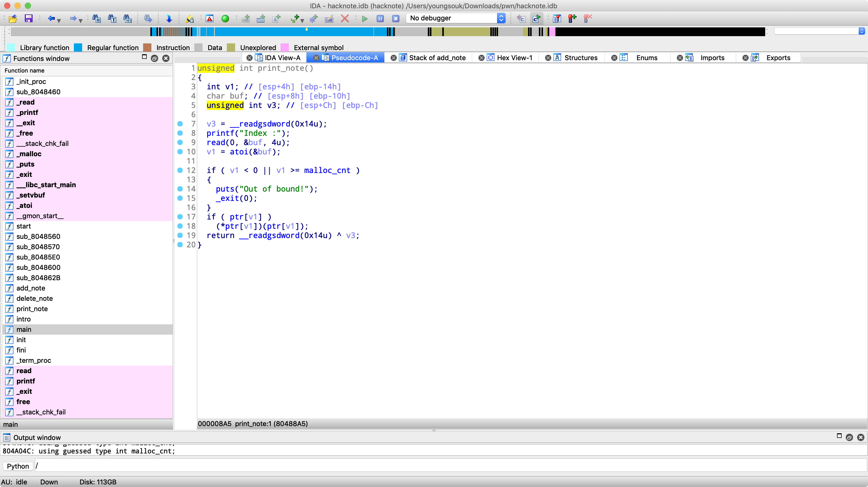
Task: Click the Python console language button
Action: (18, 466)
